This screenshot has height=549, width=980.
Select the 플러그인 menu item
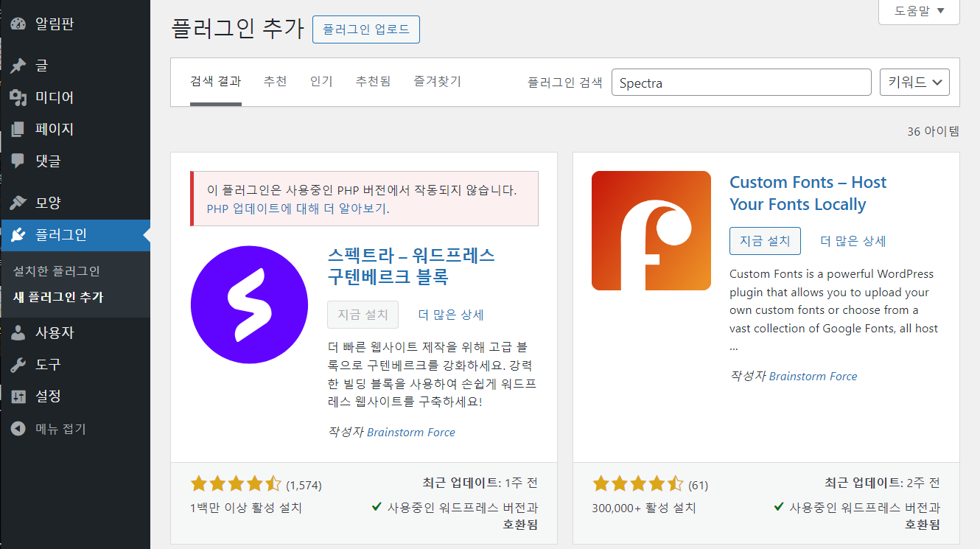pos(75,235)
